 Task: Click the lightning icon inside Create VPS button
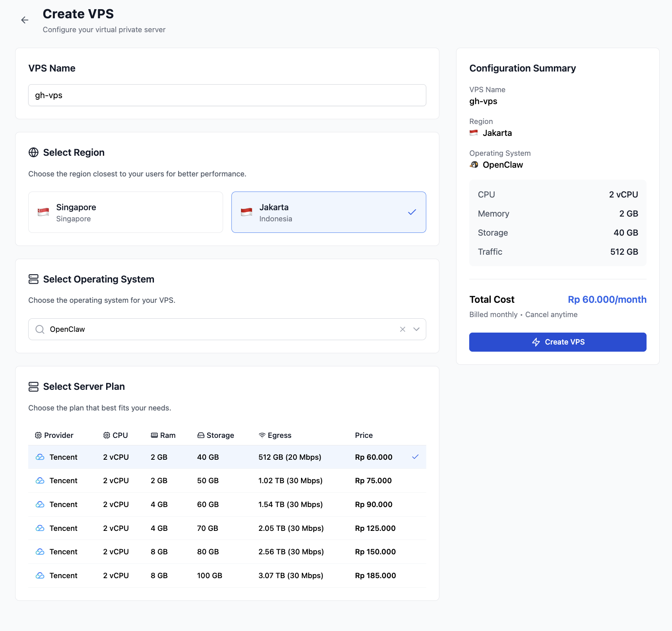536,342
